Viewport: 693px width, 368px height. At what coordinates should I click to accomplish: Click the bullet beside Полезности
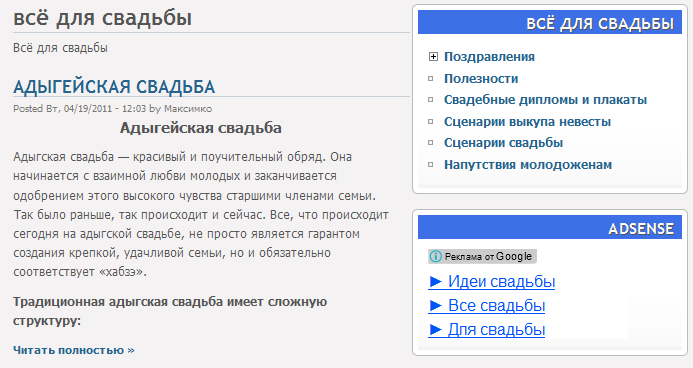click(x=431, y=79)
